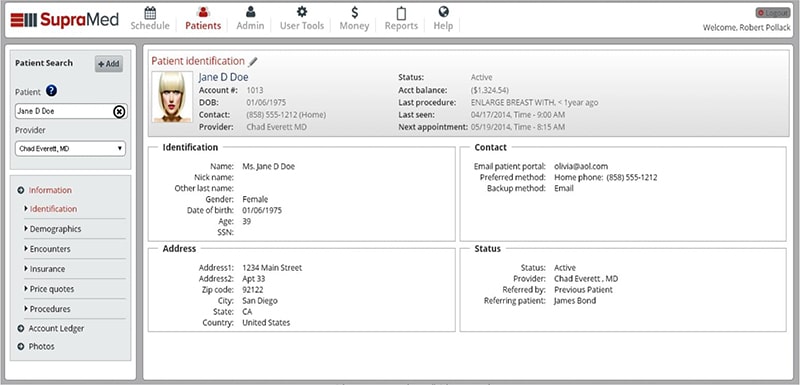Edit patient identification with pencil icon

(x=253, y=62)
